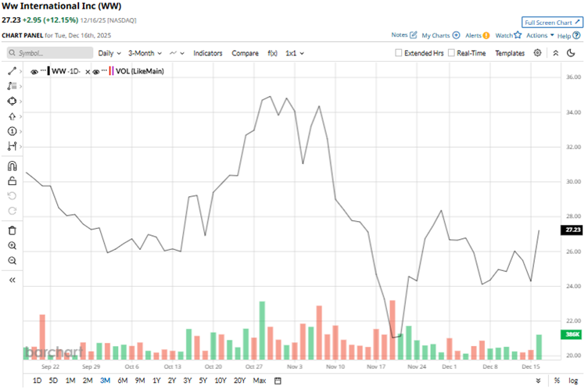Open the Indicators menu
This screenshot has width=588, height=389.
coord(208,53)
